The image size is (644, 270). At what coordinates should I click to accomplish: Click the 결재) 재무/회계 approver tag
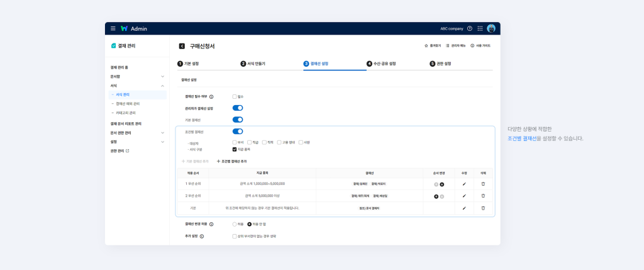360,196
